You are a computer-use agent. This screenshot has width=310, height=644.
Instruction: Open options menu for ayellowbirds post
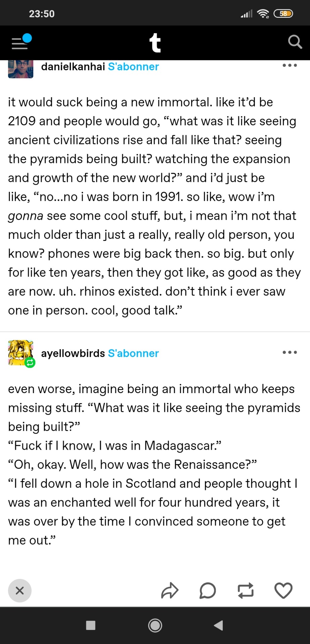pyautogui.click(x=290, y=353)
